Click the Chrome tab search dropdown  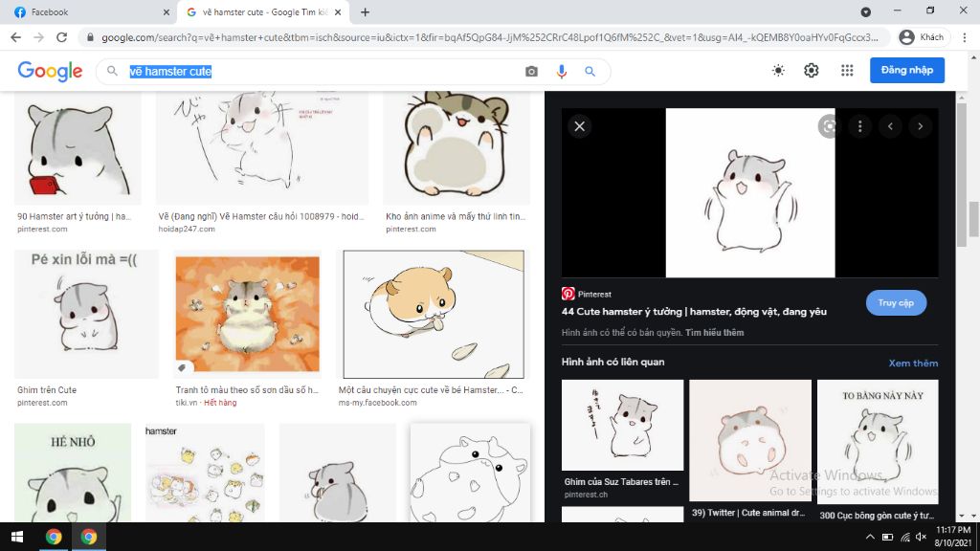click(865, 11)
